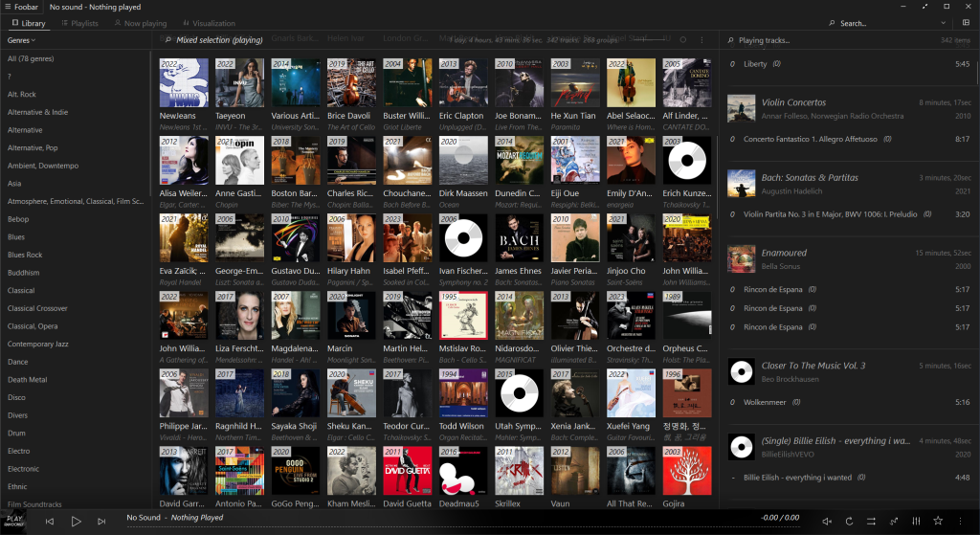Open the equalizer sliders icon
Image resolution: width=980 pixels, height=535 pixels.
click(916, 521)
